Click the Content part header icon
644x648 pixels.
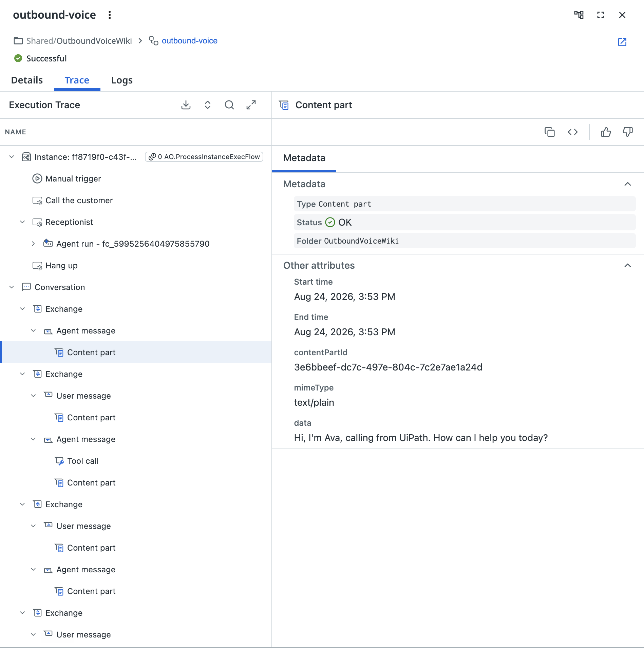pyautogui.click(x=284, y=105)
